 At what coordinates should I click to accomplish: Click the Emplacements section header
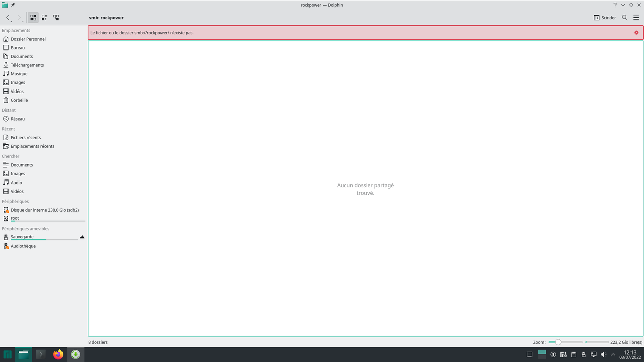coord(16,30)
